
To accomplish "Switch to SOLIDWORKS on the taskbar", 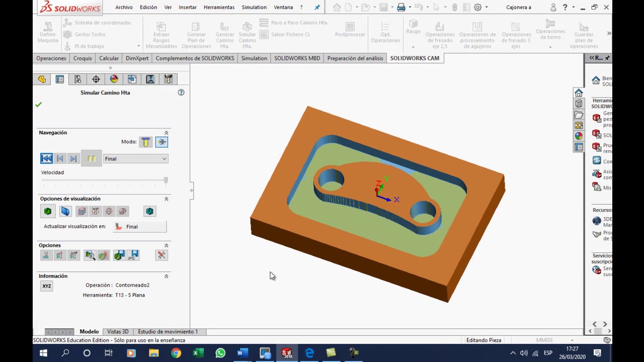I will pos(287,353).
